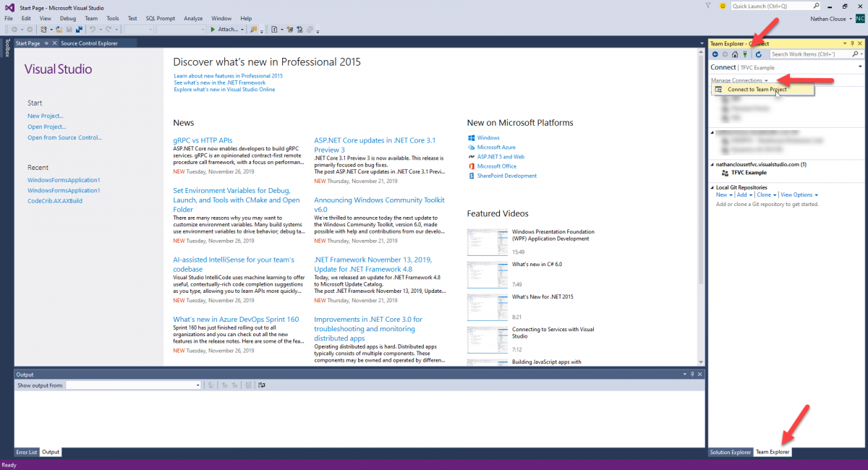Click the Team Explorer Back arrow icon
This screenshot has height=470, width=868.
pos(715,54)
